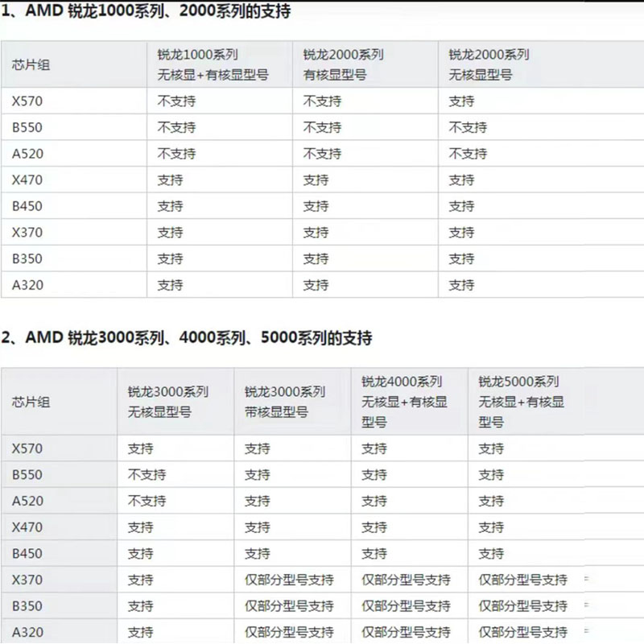Click X470 "支持" cell under 锐龙1000系列
This screenshot has height=644, width=644.
point(170,180)
